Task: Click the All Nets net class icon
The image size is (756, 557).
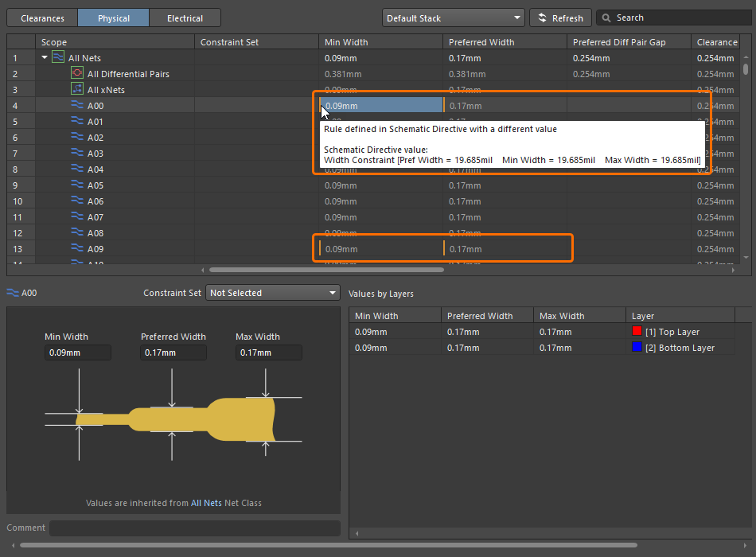Action: tap(58, 57)
